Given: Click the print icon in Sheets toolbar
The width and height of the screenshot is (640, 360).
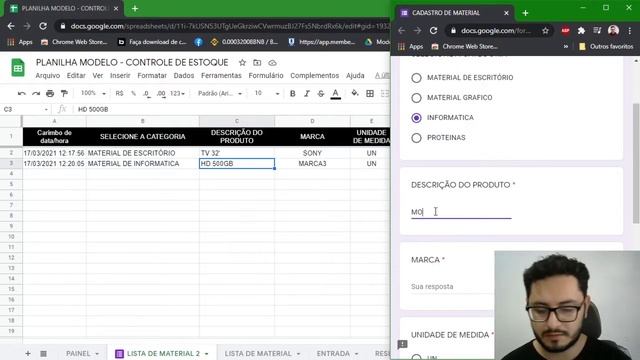Looking at the screenshot, I should tap(50, 93).
